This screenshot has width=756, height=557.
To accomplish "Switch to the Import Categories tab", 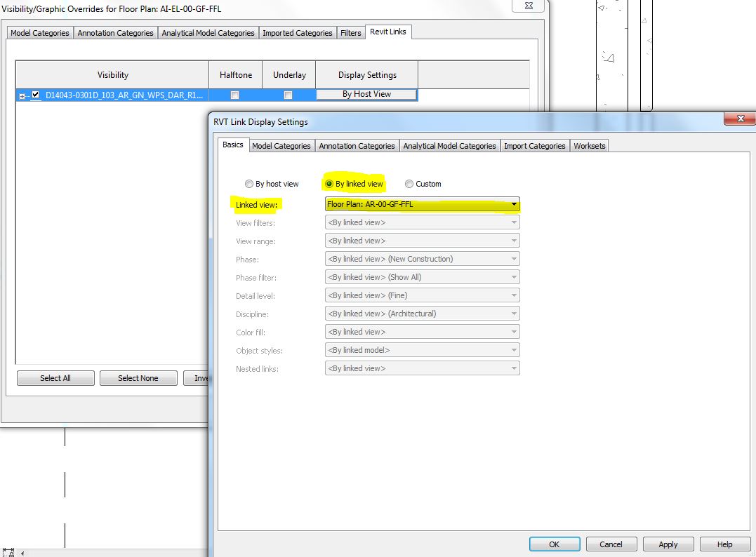I will pos(534,145).
